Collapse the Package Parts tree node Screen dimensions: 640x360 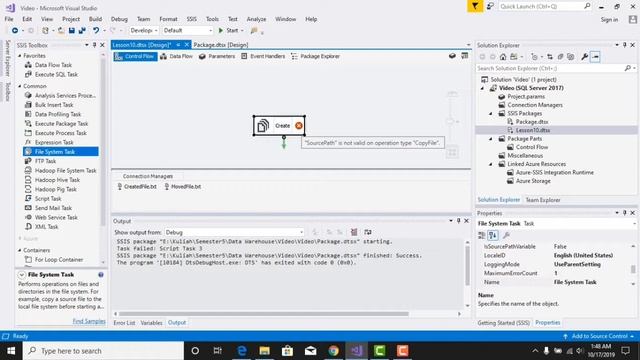(x=491, y=139)
